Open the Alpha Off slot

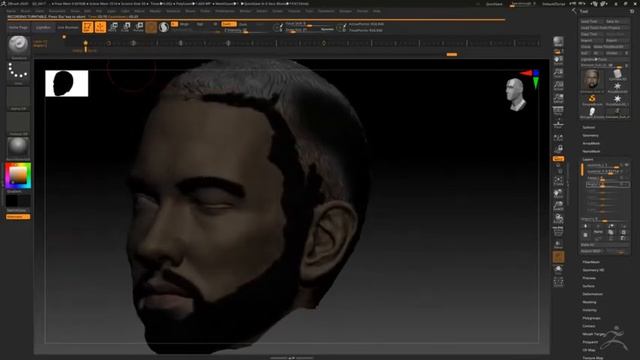pyautogui.click(x=18, y=98)
